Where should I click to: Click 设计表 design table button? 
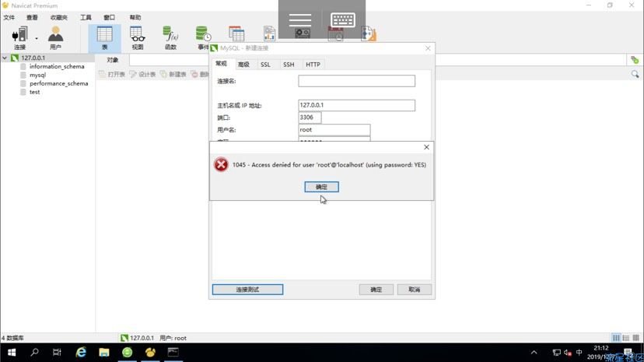[142, 75]
